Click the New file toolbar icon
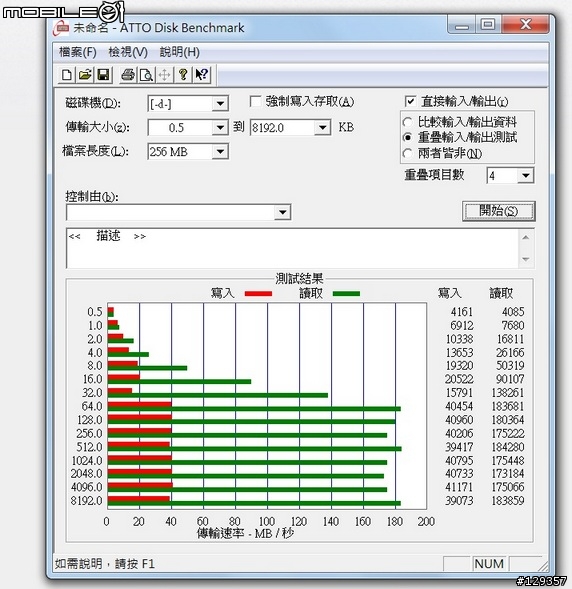572x589 pixels. (x=67, y=75)
